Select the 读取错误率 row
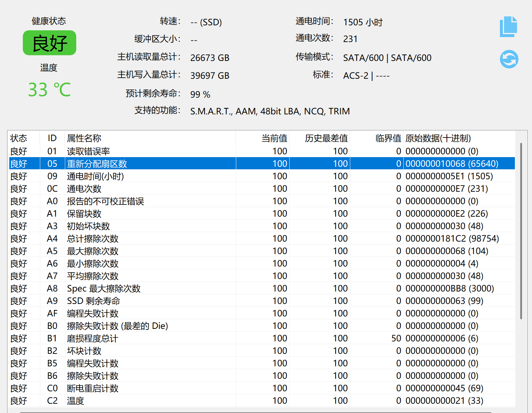532x413 pixels. [261, 151]
